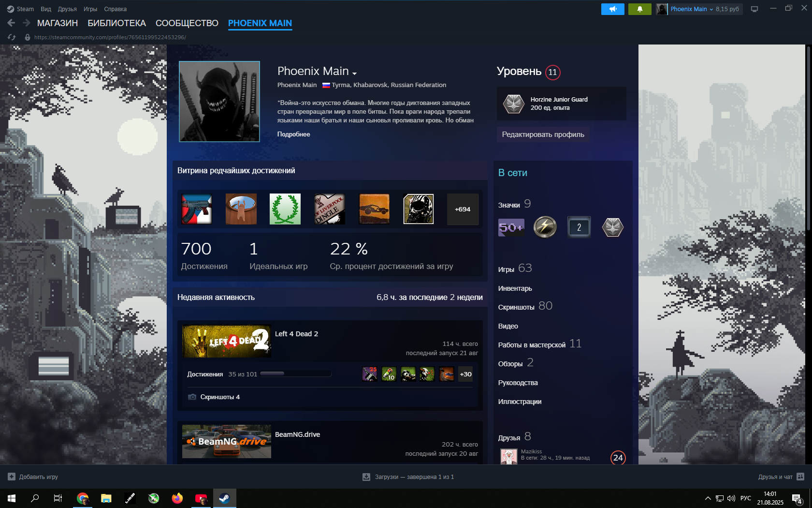The width and height of the screenshot is (812, 508).
Task: Switch to Big Picture display icon
Action: [x=754, y=9]
